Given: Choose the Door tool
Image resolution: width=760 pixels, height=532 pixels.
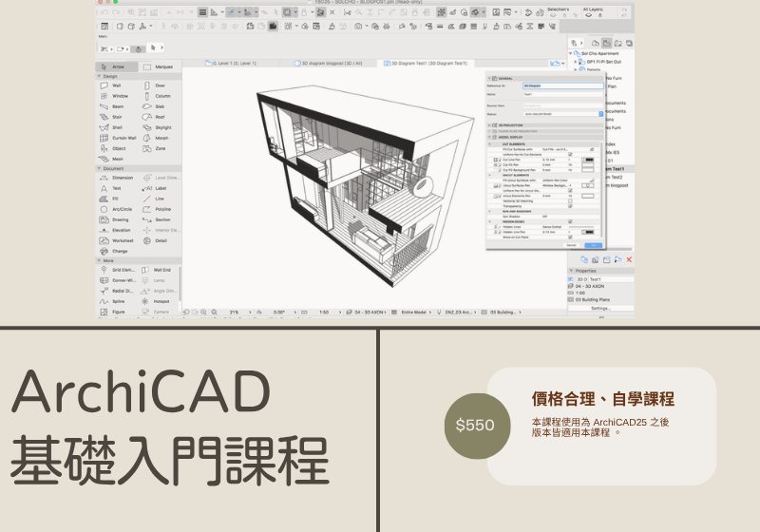Looking at the screenshot, I should click(155, 85).
